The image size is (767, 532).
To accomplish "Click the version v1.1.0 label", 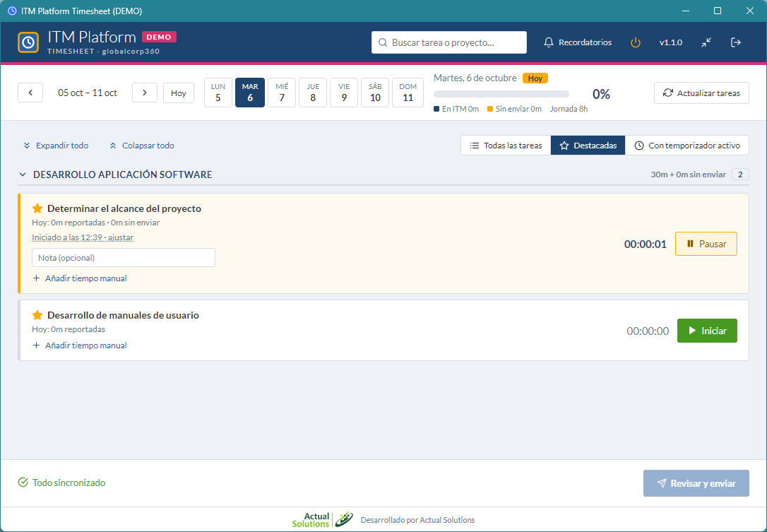I will [x=671, y=42].
